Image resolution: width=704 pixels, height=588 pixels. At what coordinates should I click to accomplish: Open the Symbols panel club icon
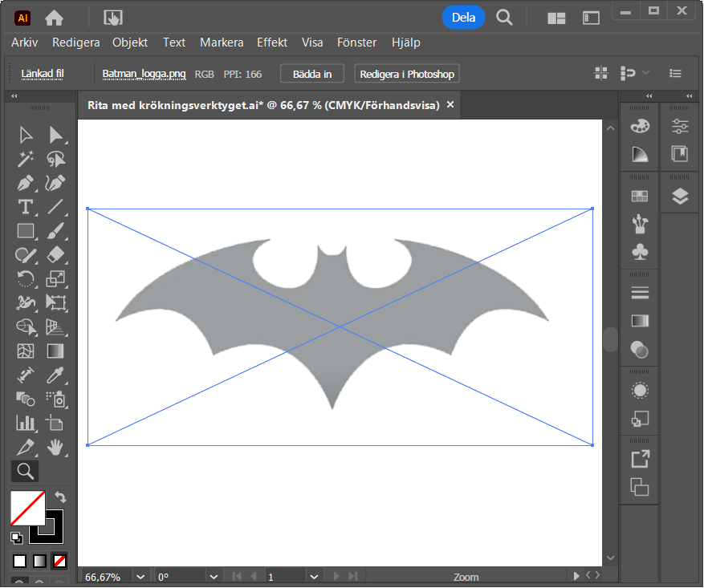[x=640, y=252]
